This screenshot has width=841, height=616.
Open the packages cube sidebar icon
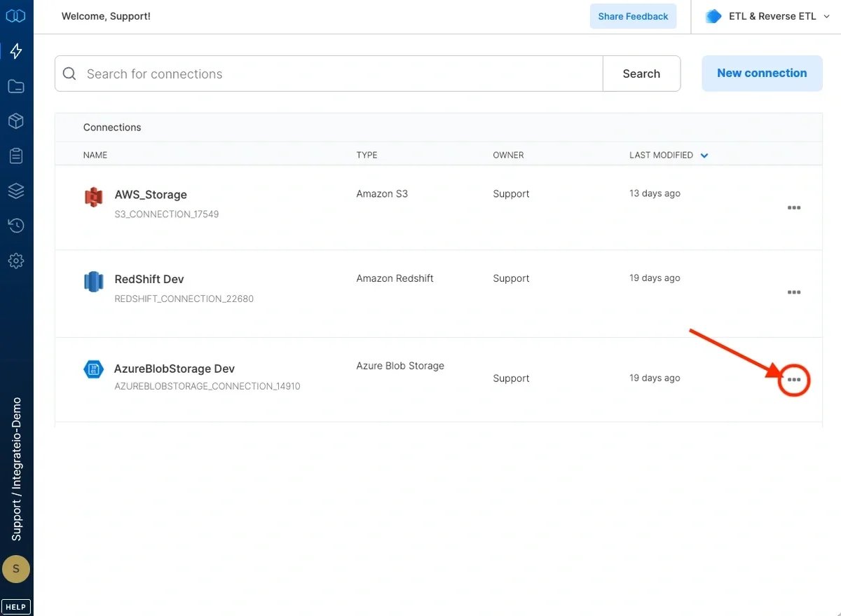click(16, 121)
